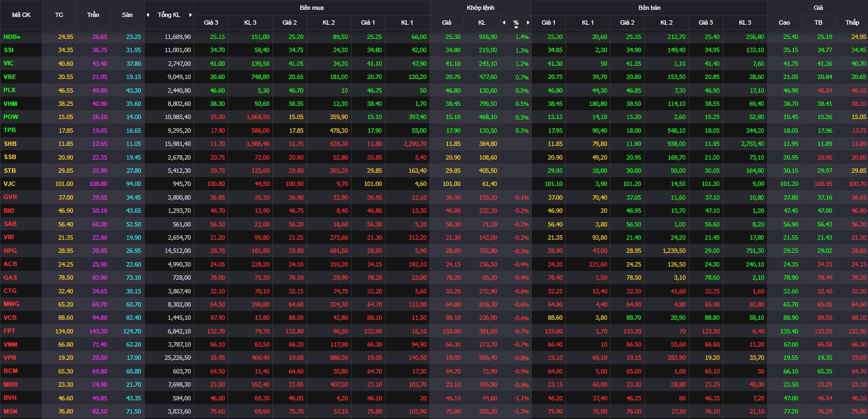Image resolution: width=868 pixels, height=419 pixels.
Task: Open the FPT stock symbol
Action: click(9, 331)
